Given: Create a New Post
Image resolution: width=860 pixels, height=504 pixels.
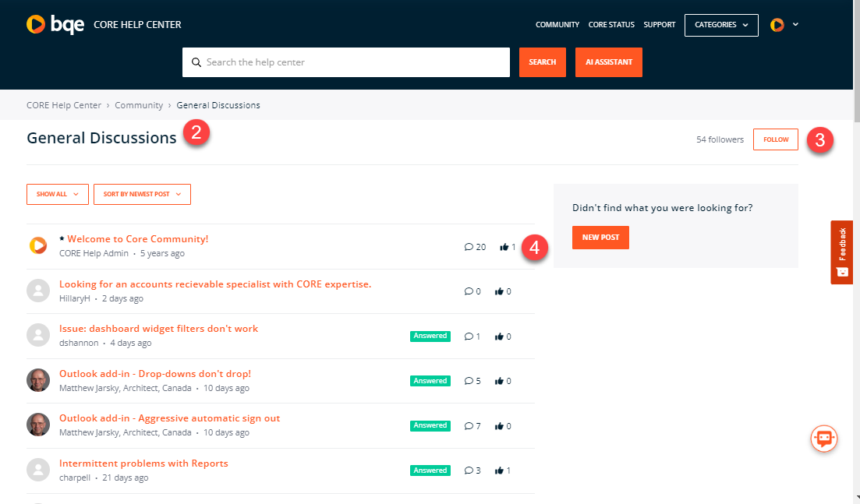Looking at the screenshot, I should pyautogui.click(x=600, y=238).
